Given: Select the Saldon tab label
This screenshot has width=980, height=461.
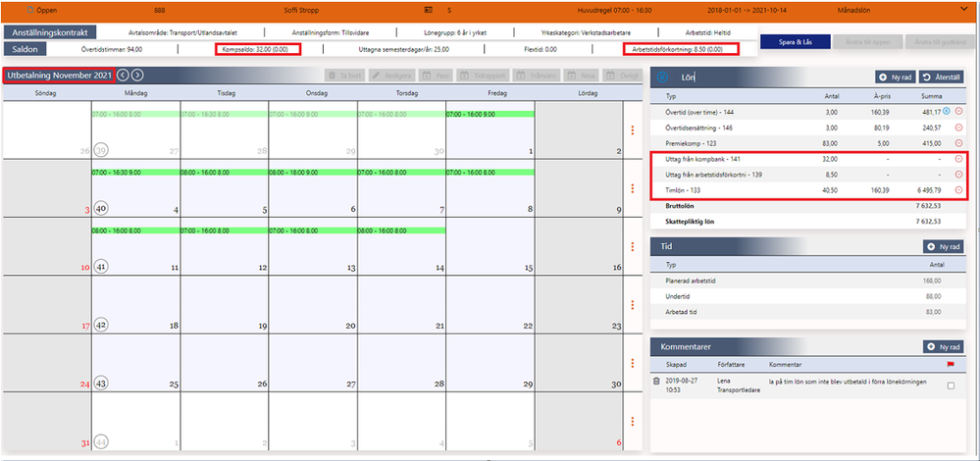Looking at the screenshot, I should tap(25, 49).
